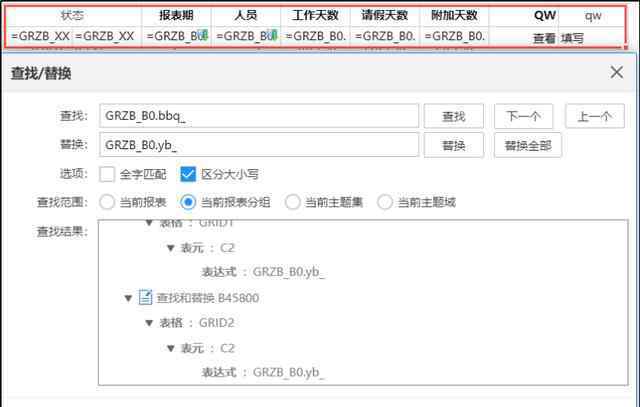The width and height of the screenshot is (640, 407).
Task: Uncheck the 区分大小写 checkbox
Action: (188, 173)
